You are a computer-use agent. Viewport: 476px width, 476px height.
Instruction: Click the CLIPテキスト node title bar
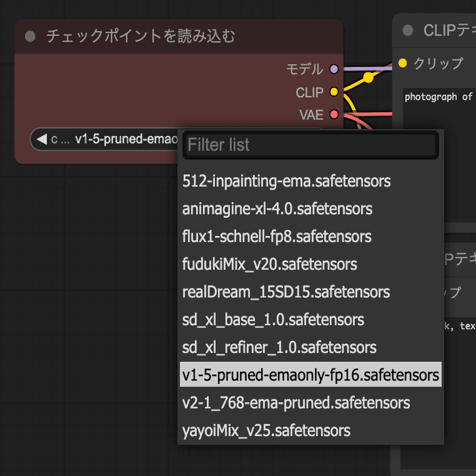[x=434, y=30]
